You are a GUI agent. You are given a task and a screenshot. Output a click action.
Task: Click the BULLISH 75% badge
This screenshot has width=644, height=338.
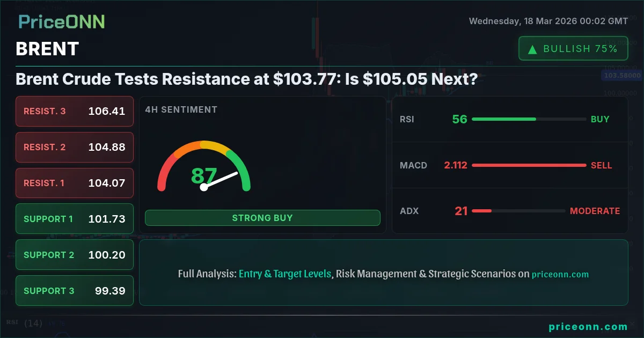click(x=573, y=49)
